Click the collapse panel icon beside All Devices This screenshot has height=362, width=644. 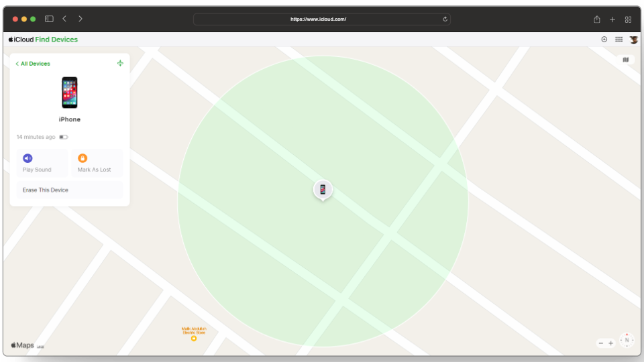click(x=120, y=63)
